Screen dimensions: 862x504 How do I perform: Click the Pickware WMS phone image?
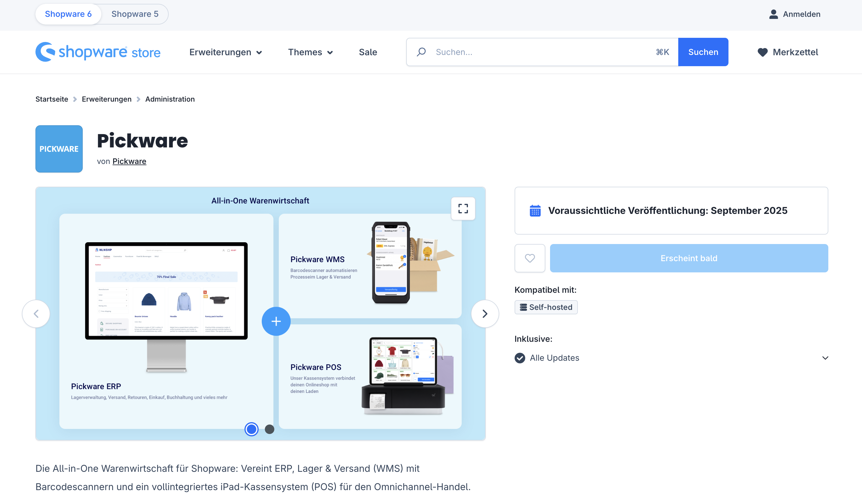pyautogui.click(x=391, y=262)
